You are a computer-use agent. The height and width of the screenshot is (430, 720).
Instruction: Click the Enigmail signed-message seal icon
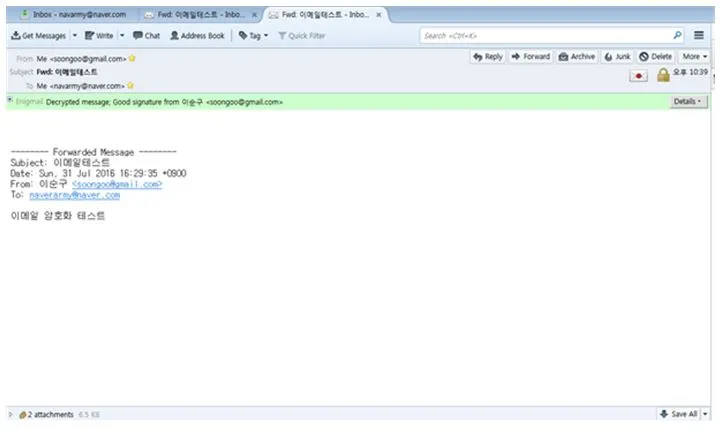coord(638,76)
